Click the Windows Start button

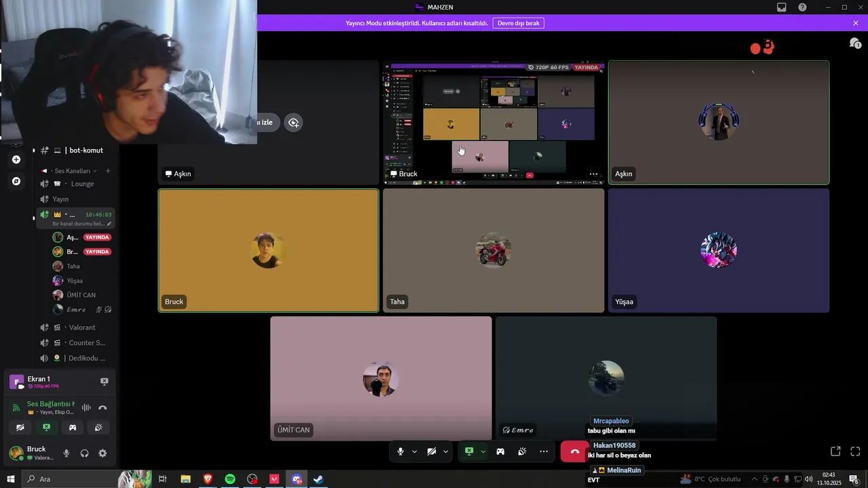pos(10,479)
